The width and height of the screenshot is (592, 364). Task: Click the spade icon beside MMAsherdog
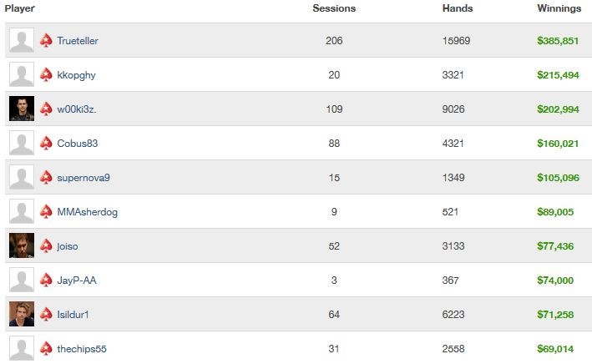pyautogui.click(x=46, y=212)
